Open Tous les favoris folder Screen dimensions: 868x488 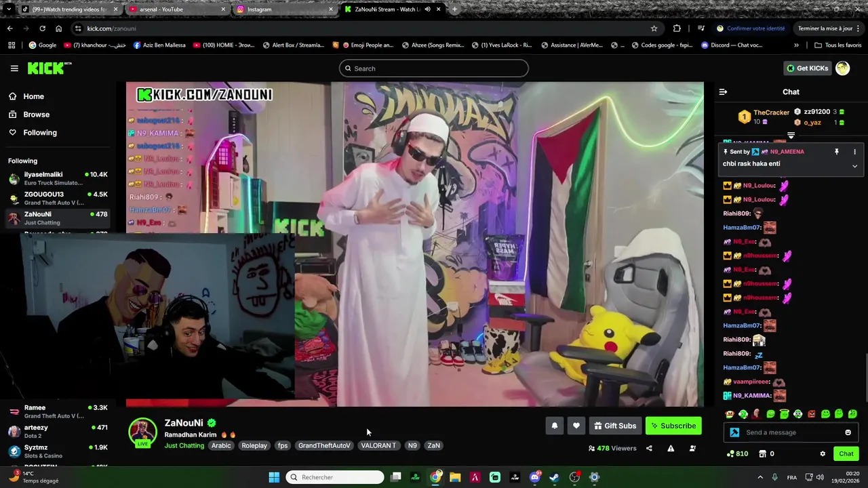837,45
